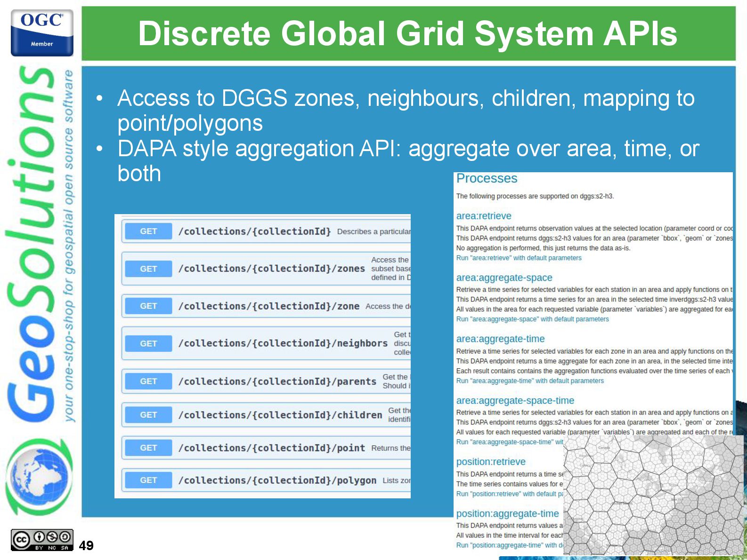The image size is (747, 560).
Task: Click slide number 49
Action: click(x=86, y=545)
